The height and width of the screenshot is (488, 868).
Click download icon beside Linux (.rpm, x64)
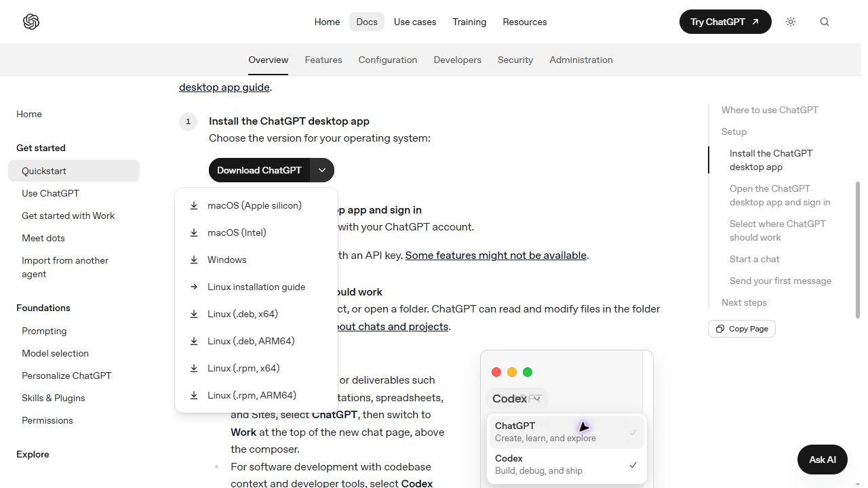194,368
